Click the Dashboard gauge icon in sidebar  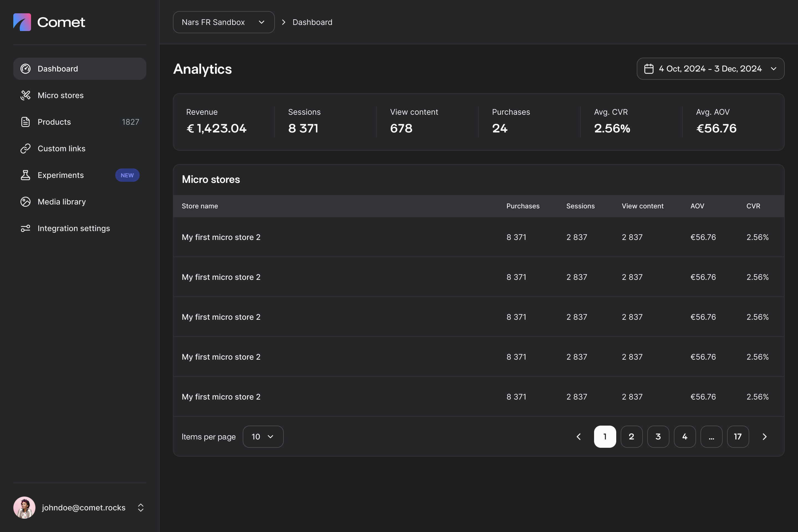click(x=25, y=69)
